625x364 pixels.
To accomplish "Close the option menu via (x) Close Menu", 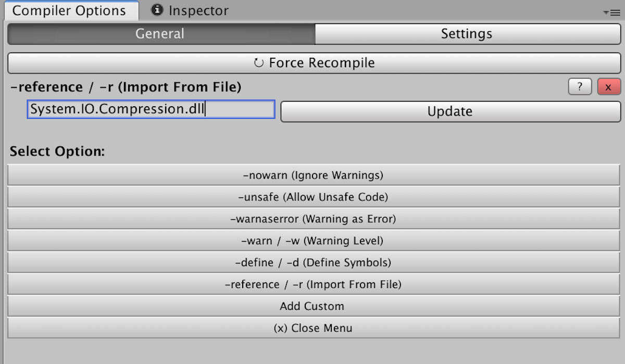I will 313,328.
